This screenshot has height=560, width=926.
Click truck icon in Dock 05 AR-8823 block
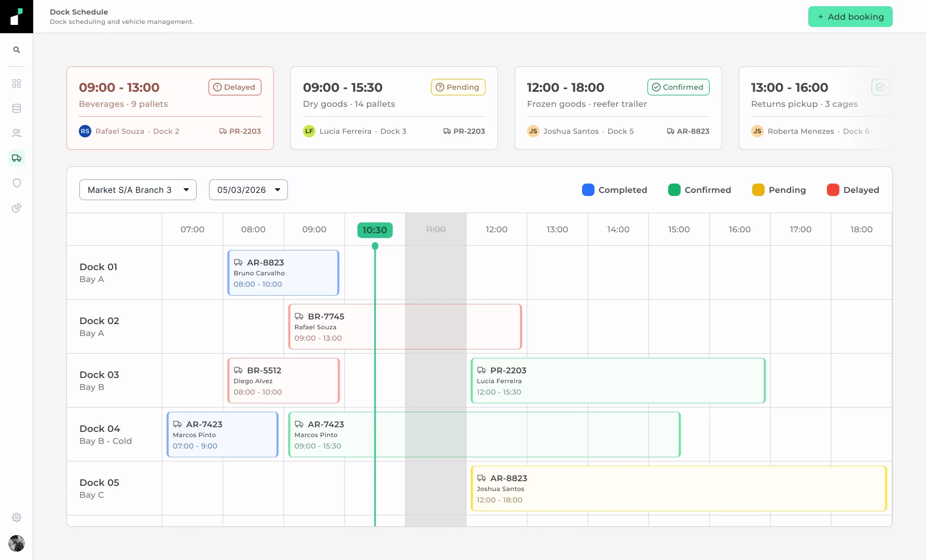(x=481, y=478)
